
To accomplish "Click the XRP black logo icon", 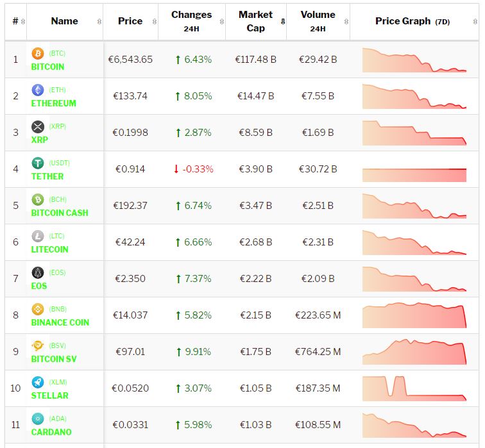I will coord(37,126).
